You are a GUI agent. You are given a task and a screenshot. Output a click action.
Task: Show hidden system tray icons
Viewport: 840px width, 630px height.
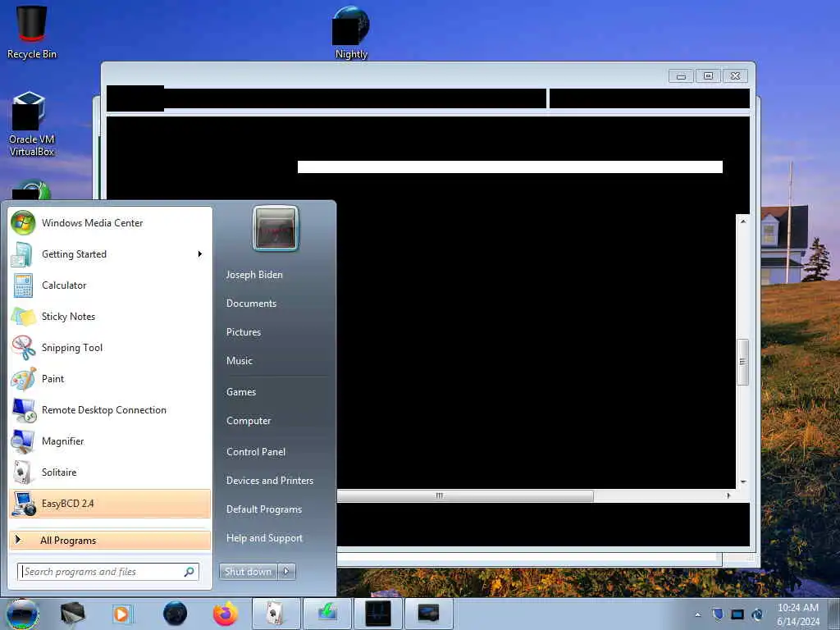click(x=697, y=615)
